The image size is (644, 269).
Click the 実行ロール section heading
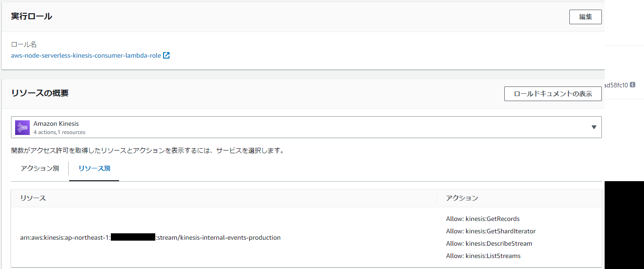coord(32,16)
